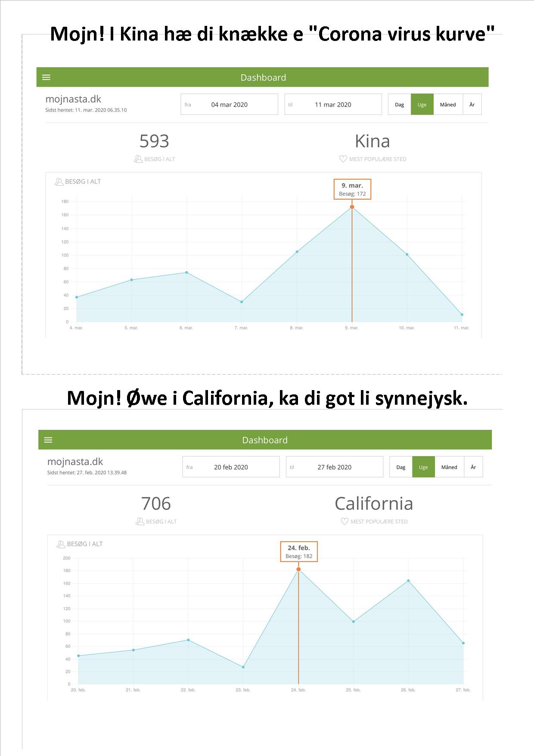The width and height of the screenshot is (534, 756).
Task: Select the År range in the lower dashboard
Action: click(x=473, y=467)
